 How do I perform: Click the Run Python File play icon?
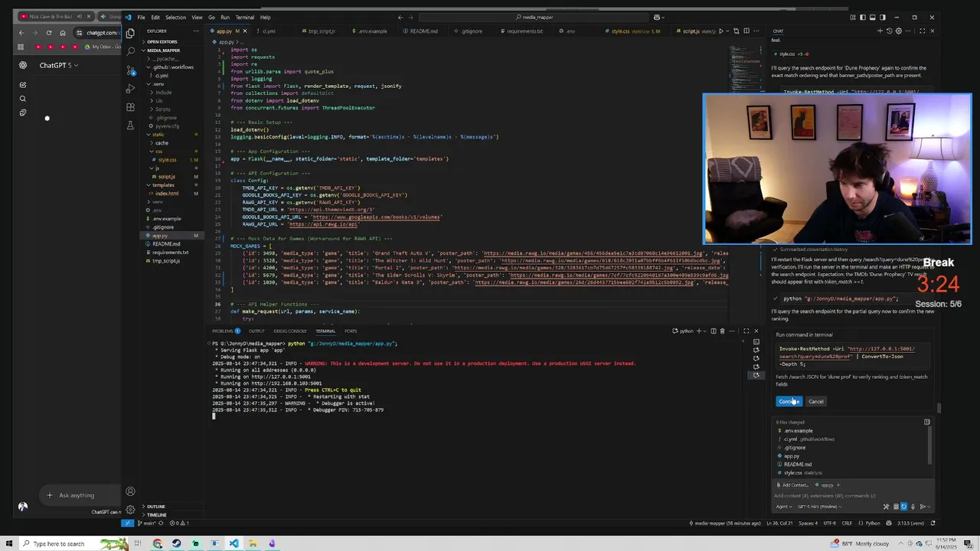coord(721,31)
